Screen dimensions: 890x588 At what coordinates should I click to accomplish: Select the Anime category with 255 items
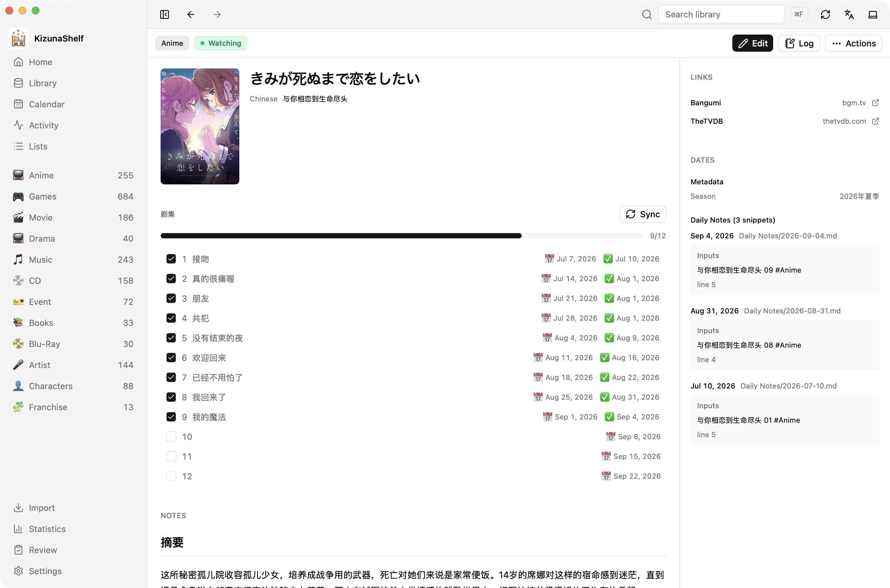click(x=73, y=175)
